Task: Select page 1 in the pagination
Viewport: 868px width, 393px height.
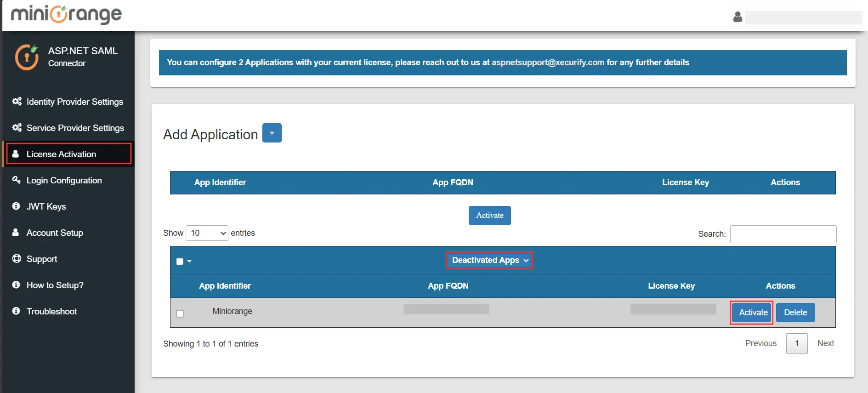Action: coord(797,343)
